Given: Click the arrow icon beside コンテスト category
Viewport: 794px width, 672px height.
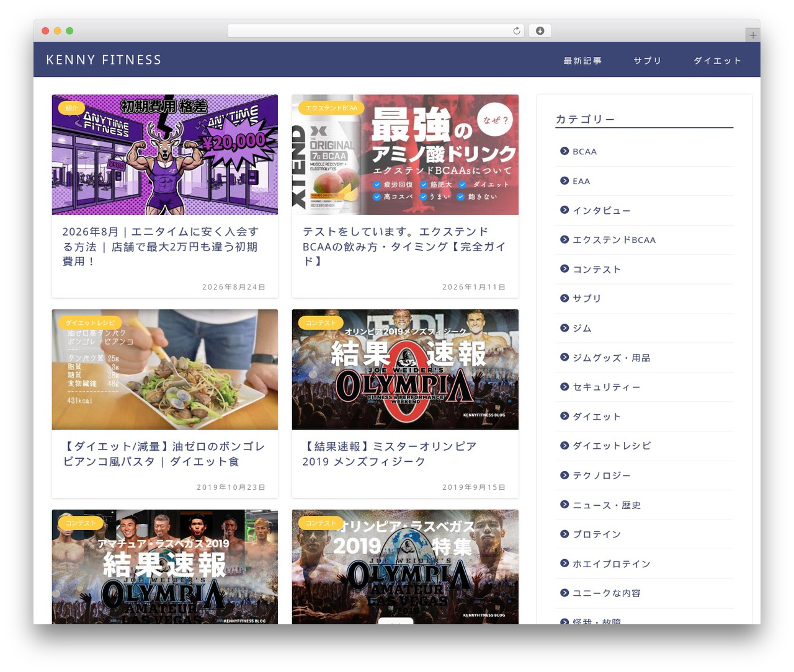Looking at the screenshot, I should (564, 269).
